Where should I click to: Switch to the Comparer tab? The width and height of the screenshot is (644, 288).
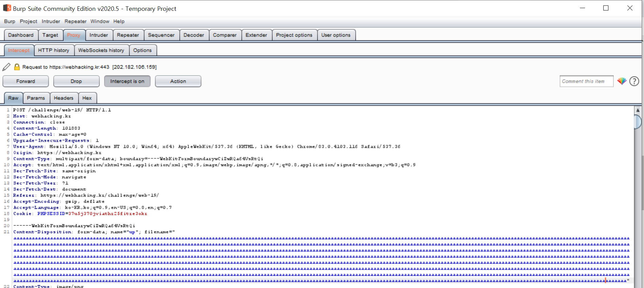225,35
